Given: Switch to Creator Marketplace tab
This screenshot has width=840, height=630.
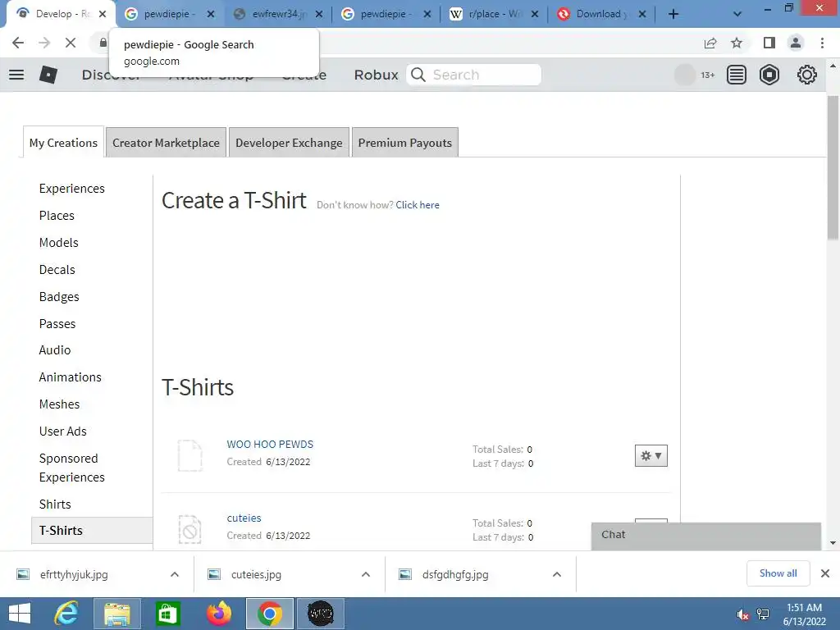Looking at the screenshot, I should tap(166, 143).
